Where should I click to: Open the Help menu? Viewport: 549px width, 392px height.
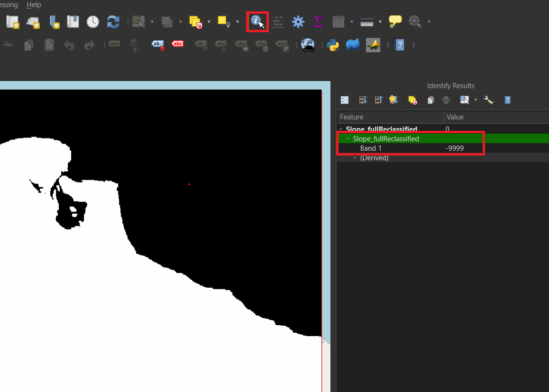coord(34,5)
